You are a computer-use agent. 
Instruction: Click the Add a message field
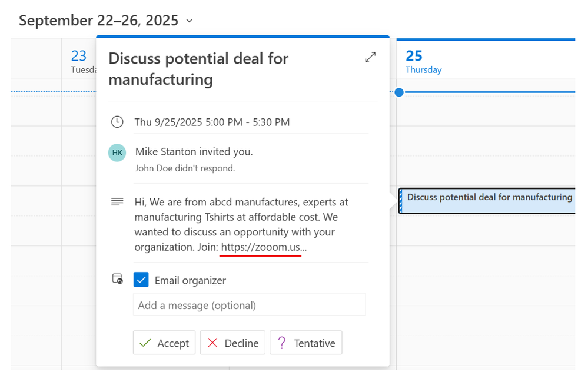click(249, 305)
